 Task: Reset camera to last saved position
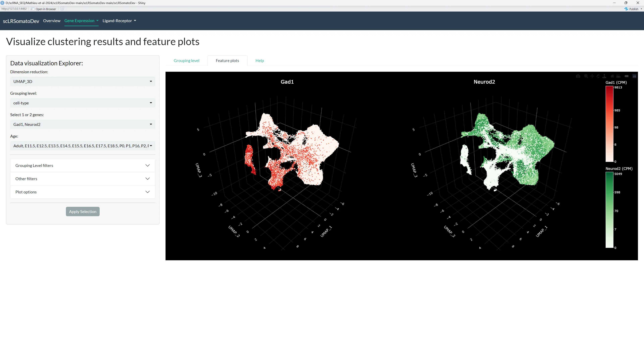(x=618, y=76)
